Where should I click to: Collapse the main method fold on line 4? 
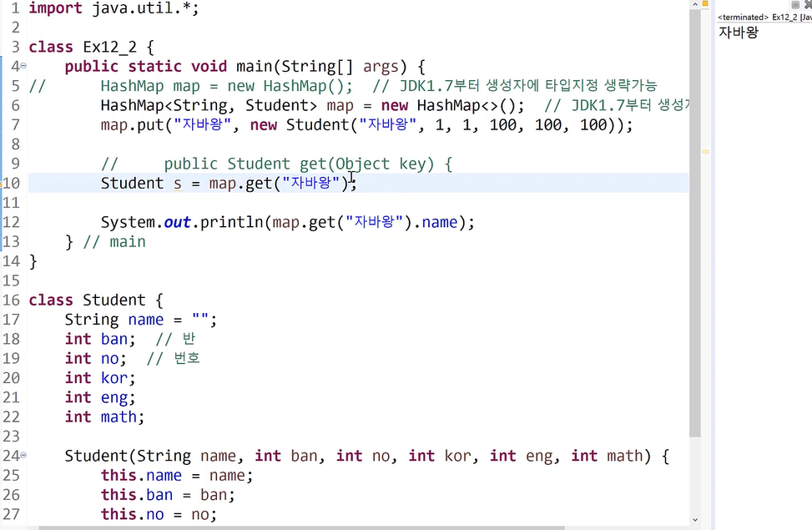pos(23,66)
